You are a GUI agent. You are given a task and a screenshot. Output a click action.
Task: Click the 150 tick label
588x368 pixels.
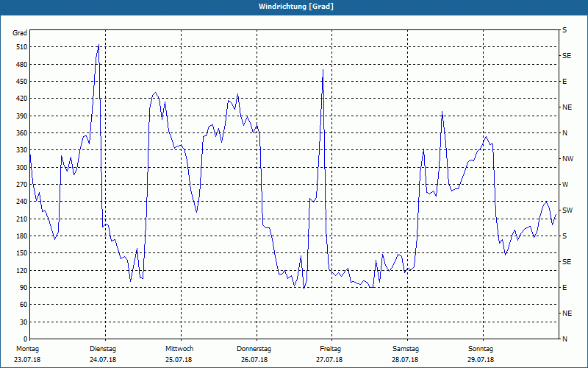coord(21,253)
